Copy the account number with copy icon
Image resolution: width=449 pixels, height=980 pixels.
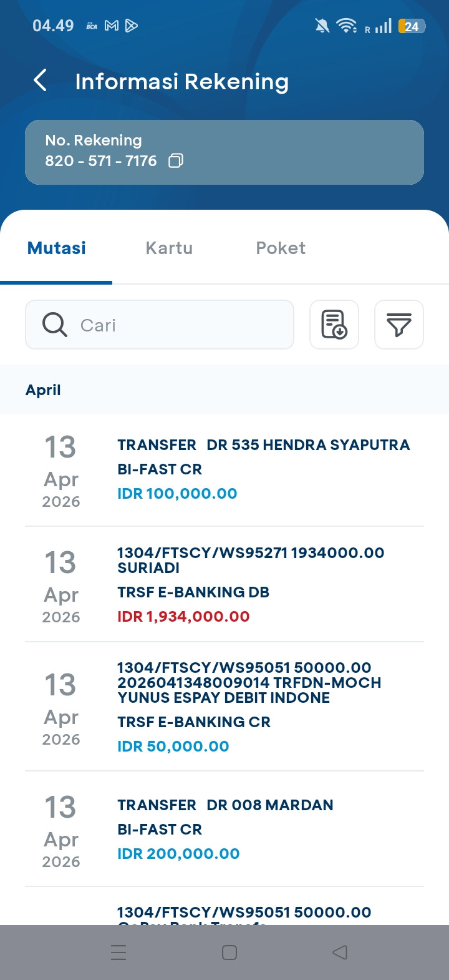[x=176, y=161]
